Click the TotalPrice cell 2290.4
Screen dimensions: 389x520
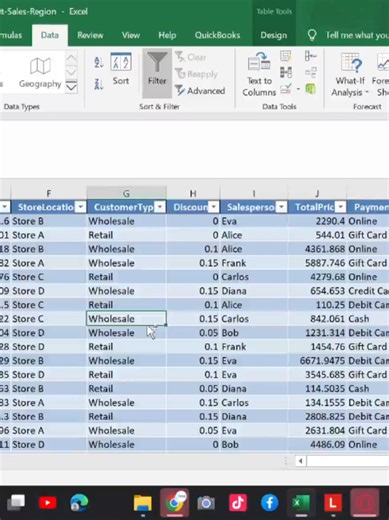[317, 221]
